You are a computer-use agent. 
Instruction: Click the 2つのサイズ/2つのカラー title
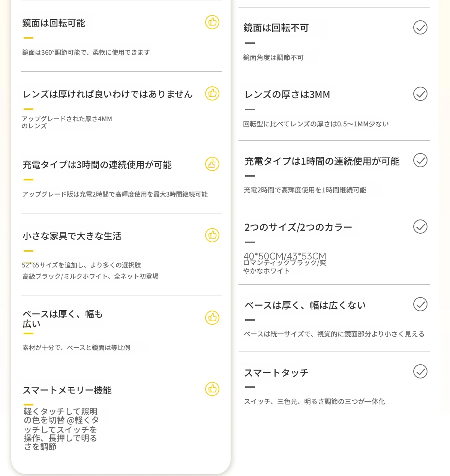coord(298,227)
